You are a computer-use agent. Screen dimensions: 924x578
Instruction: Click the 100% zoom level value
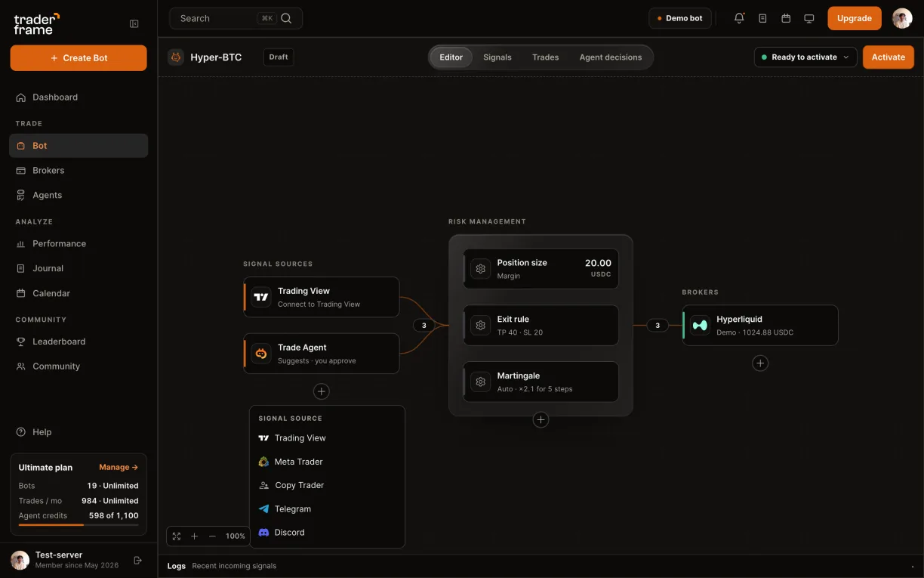[x=236, y=536]
